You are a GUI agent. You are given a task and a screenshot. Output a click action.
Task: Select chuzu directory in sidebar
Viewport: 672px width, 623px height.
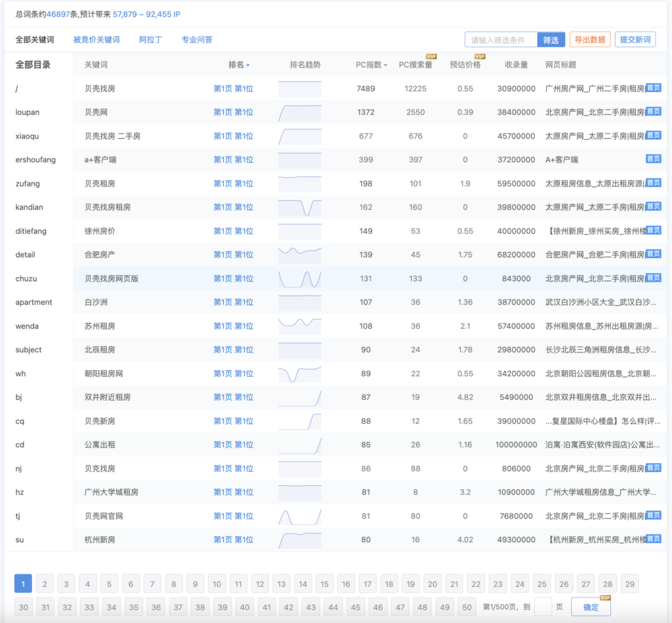pos(26,279)
